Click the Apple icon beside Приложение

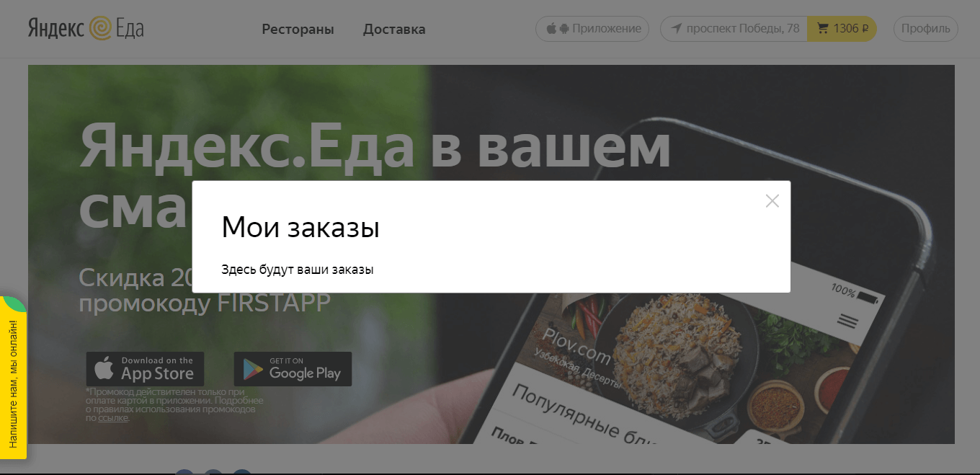[x=551, y=29]
